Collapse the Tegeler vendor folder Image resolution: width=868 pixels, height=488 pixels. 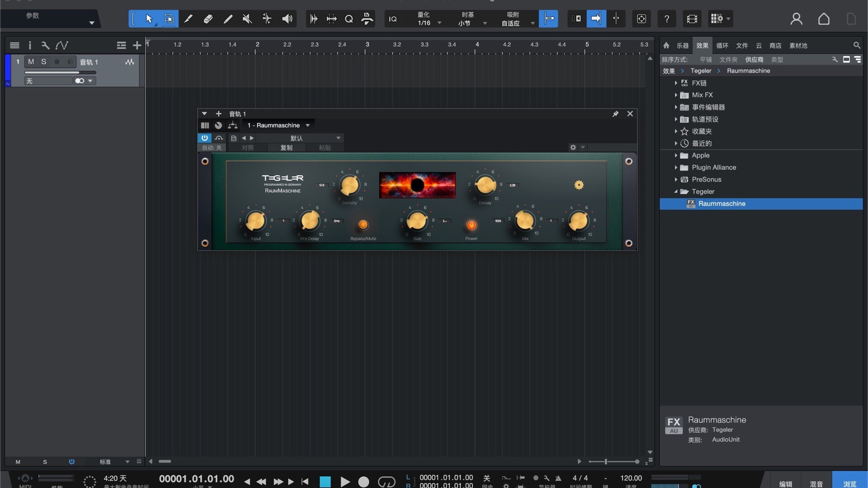tap(676, 192)
